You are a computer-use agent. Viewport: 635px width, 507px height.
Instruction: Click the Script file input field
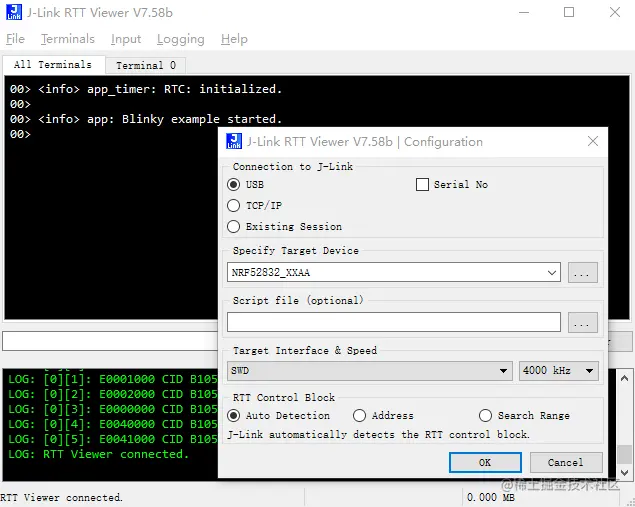click(394, 322)
